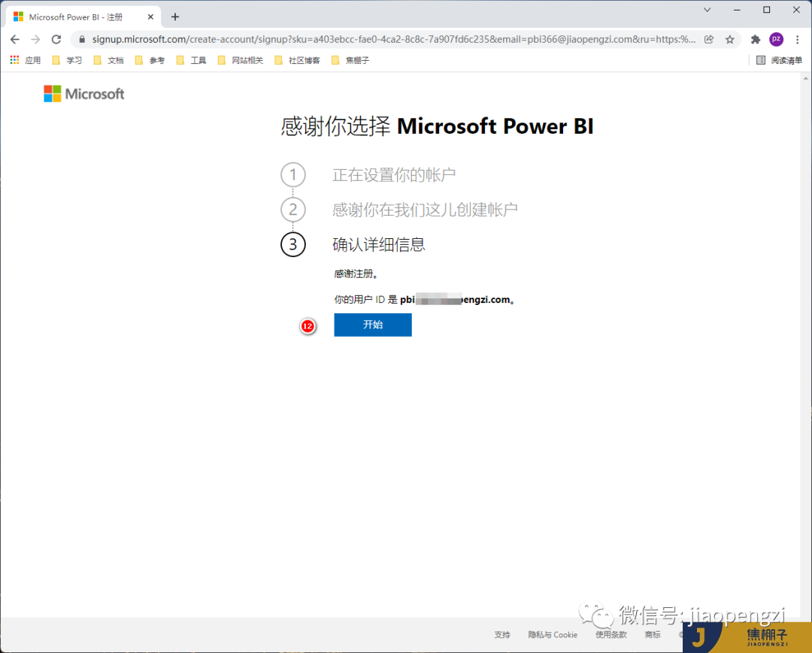812x653 pixels.
Task: Click the lock icon in address bar
Action: (82, 39)
